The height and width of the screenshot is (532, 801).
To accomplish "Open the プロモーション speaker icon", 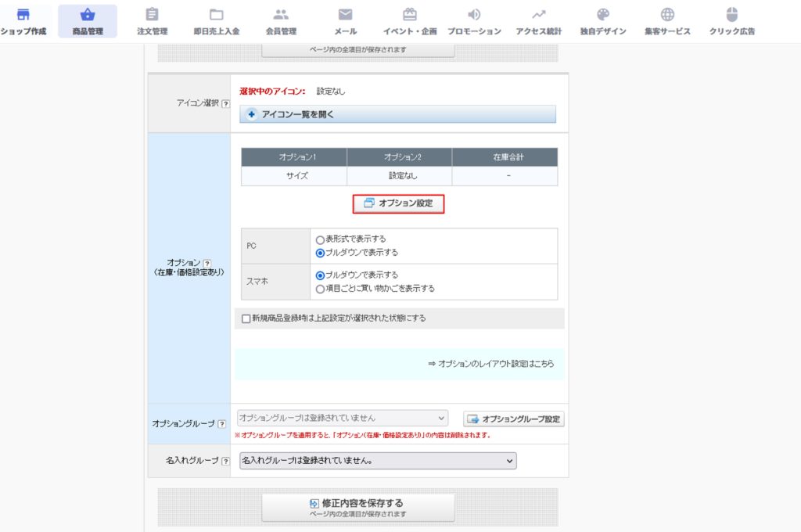I will click(x=474, y=15).
